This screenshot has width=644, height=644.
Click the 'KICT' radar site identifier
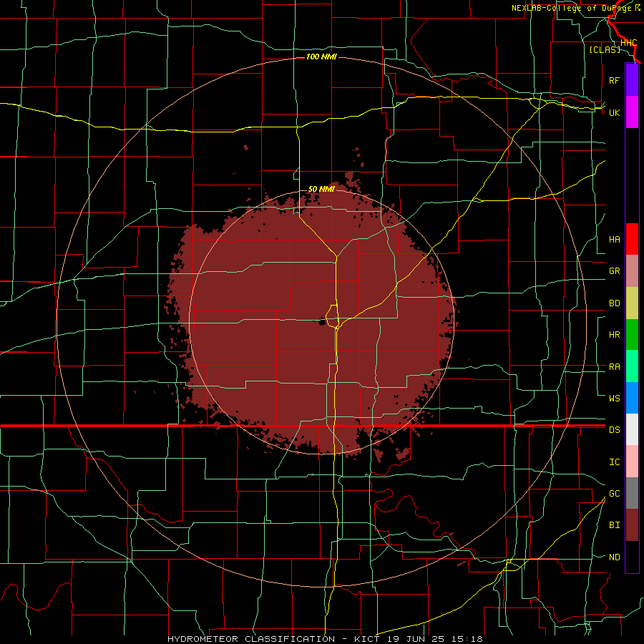point(367,639)
